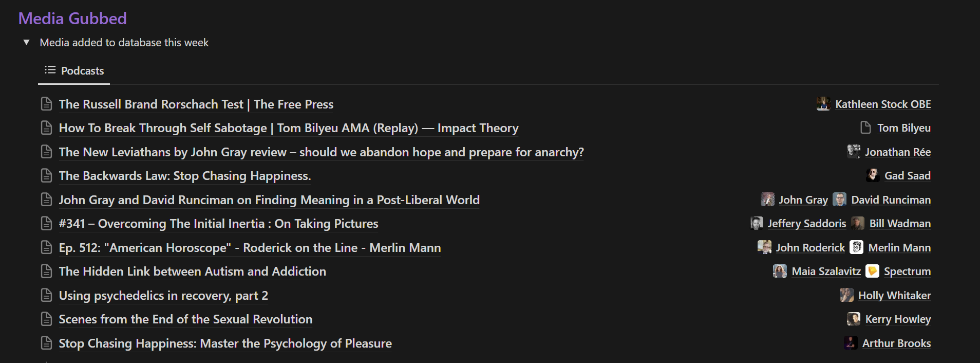The height and width of the screenshot is (363, 980).
Task: Click the page icon beside Backwards Law entry
Action: (47, 176)
